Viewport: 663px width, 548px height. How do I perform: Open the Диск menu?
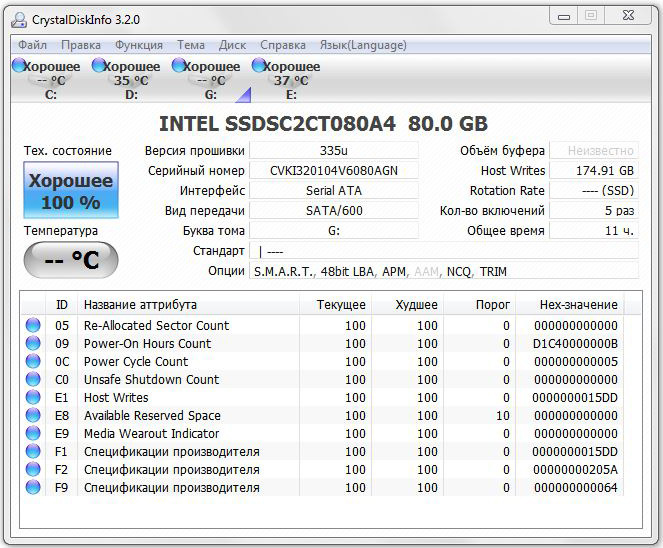pos(233,45)
